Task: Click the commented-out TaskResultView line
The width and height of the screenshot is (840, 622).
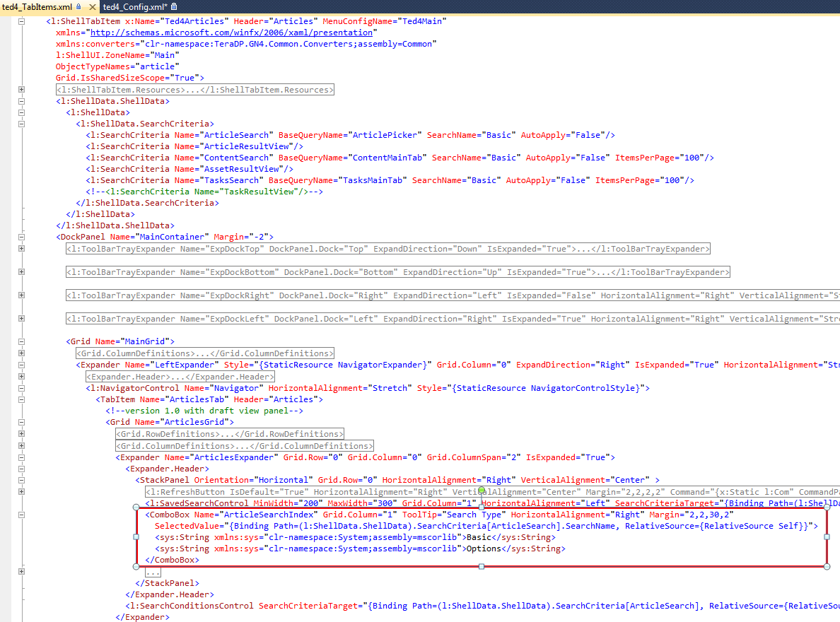Action: [x=204, y=192]
